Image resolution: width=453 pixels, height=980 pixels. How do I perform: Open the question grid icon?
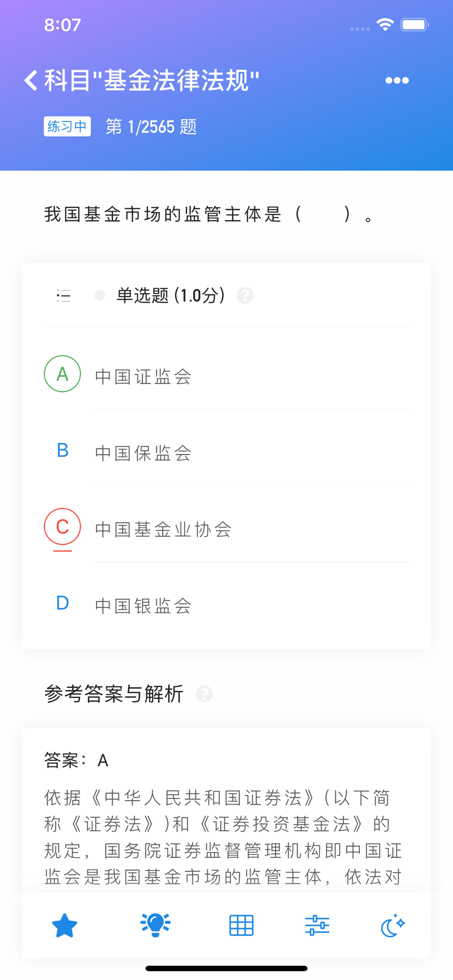241,925
